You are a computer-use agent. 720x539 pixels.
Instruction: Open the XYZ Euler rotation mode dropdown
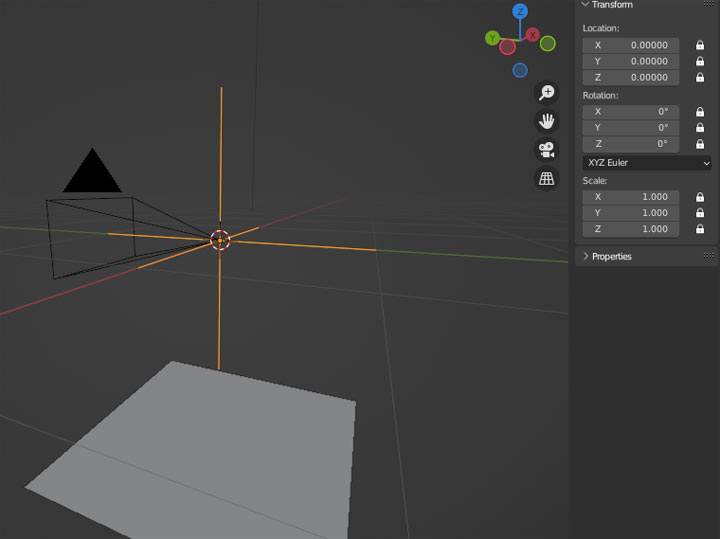647,163
